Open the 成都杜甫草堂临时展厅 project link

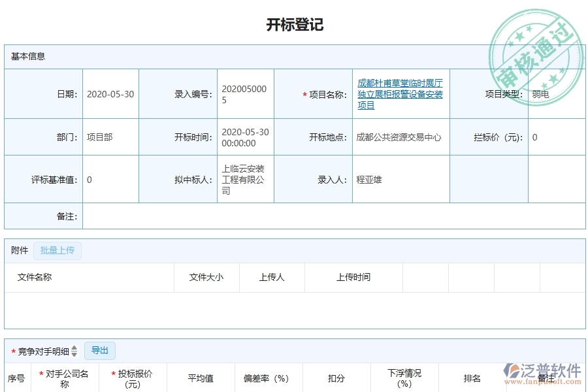(x=399, y=93)
